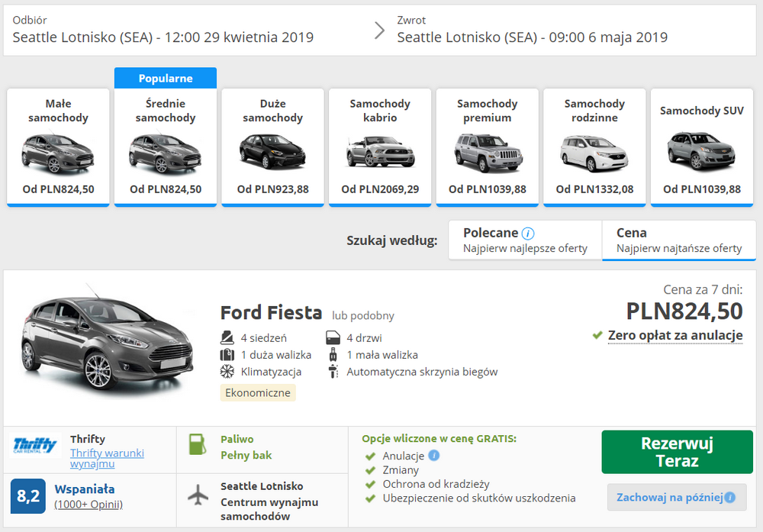Click Zero opłat za anulacje link
This screenshot has width=763, height=532.
click(674, 336)
